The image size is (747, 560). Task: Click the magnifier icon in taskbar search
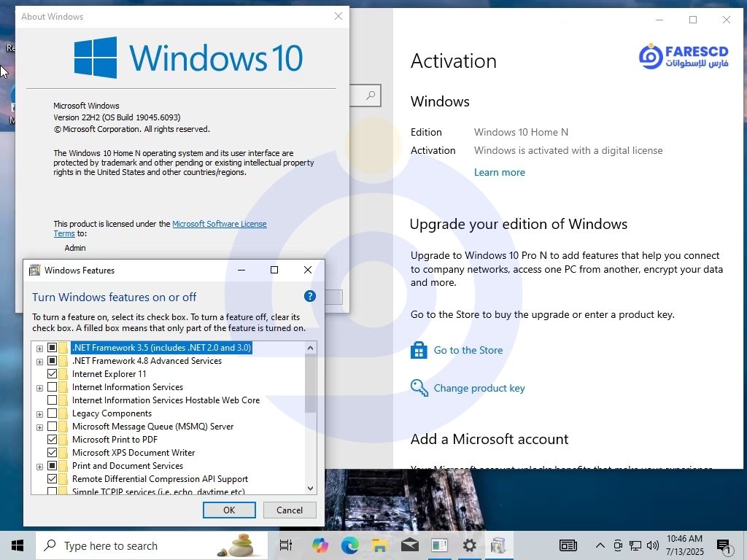[x=50, y=545]
